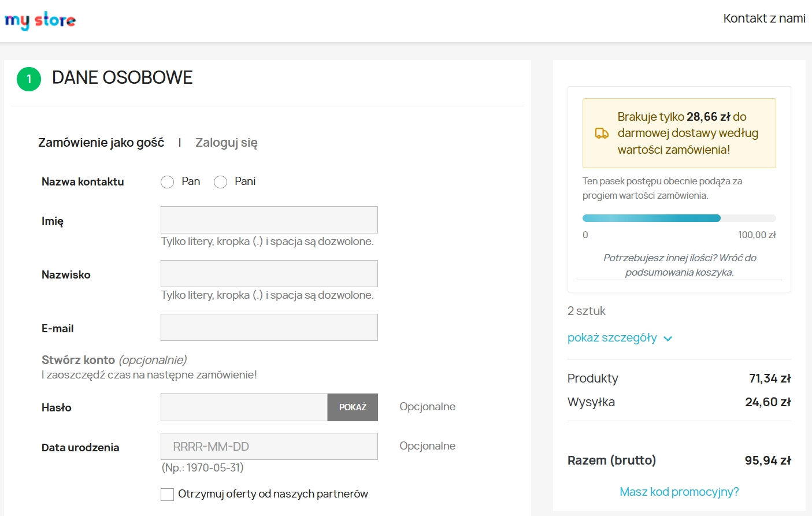Screen dimensions: 812x516
Task: Collapse order details via the chevron arrow
Action: click(x=668, y=338)
